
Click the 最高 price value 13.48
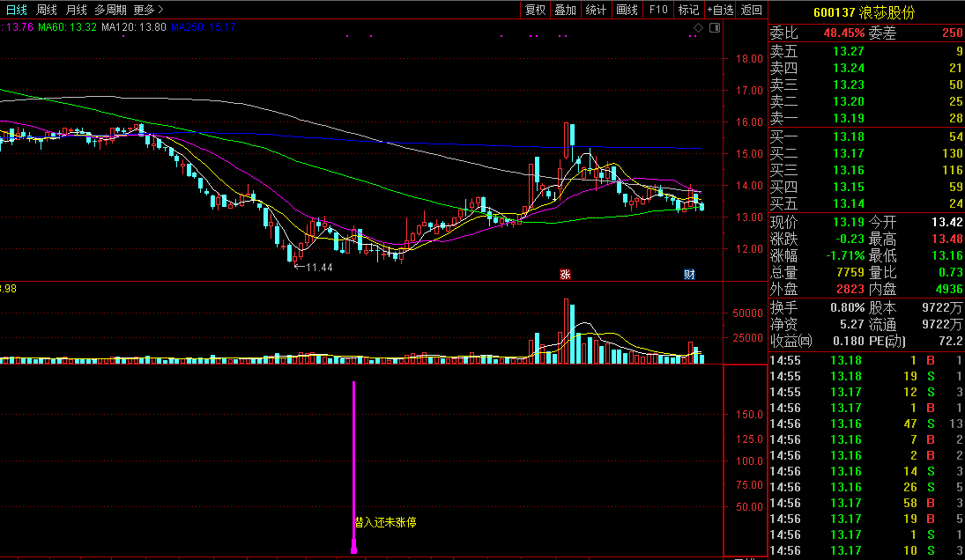[x=946, y=239]
